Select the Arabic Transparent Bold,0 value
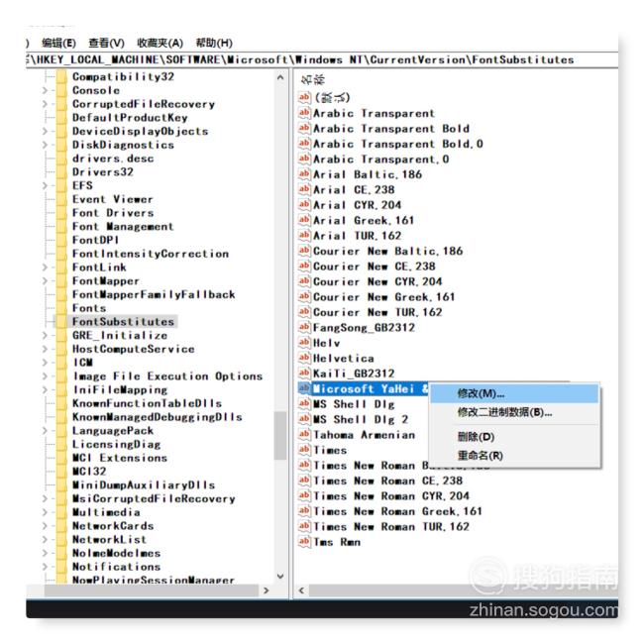 click(x=398, y=144)
